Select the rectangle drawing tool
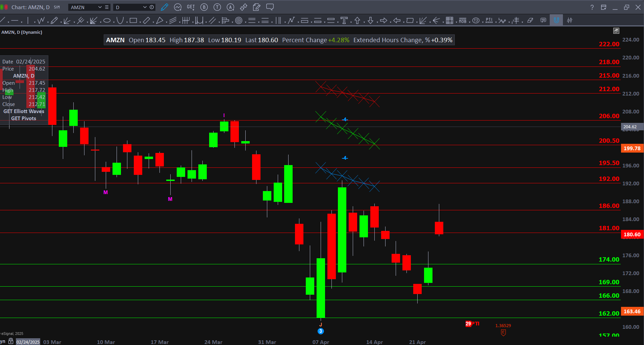Viewport: 644px width, 345px height. pos(133,21)
